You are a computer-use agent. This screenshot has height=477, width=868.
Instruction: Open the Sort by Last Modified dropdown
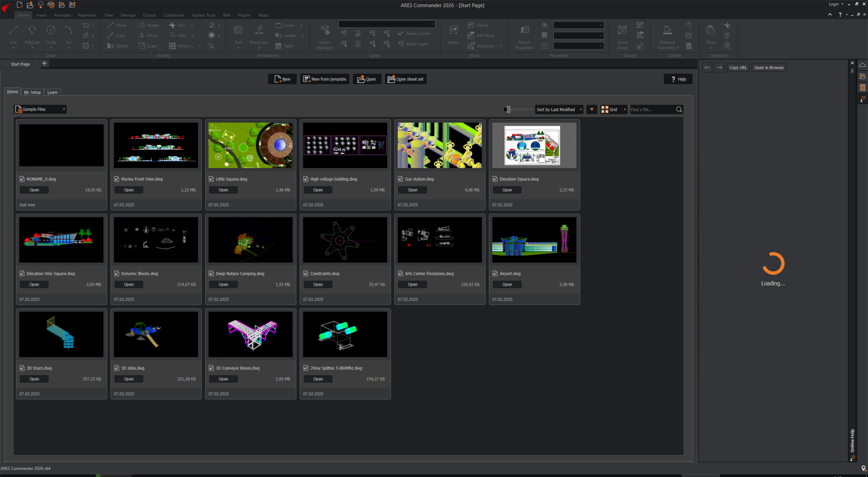tap(559, 109)
